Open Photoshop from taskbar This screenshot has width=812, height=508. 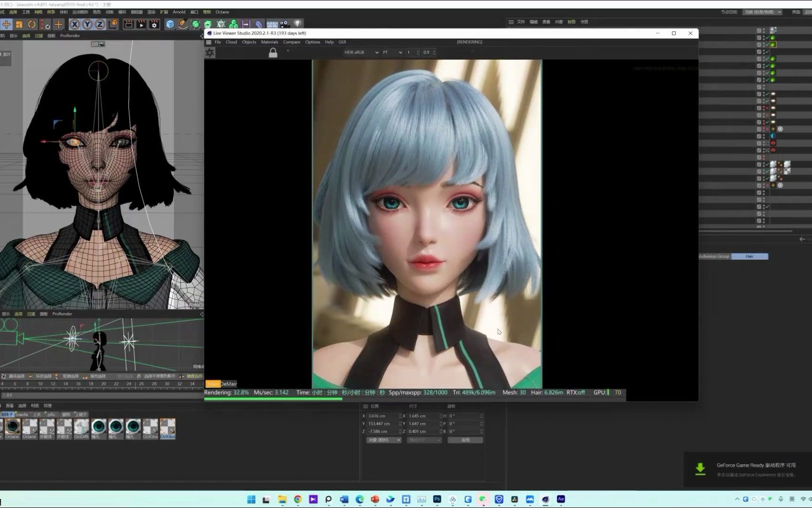[437, 500]
